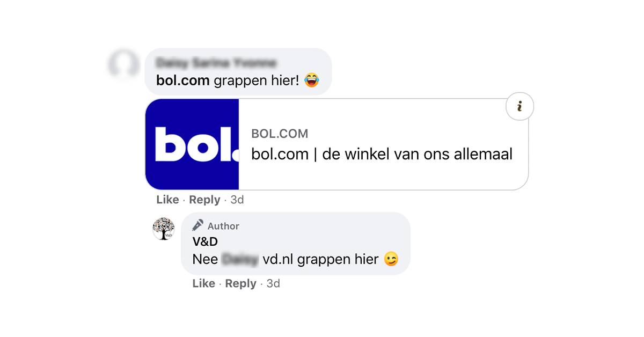Screen dimensions: 644x337
Task: Click the info icon on link preview
Action: tap(519, 106)
